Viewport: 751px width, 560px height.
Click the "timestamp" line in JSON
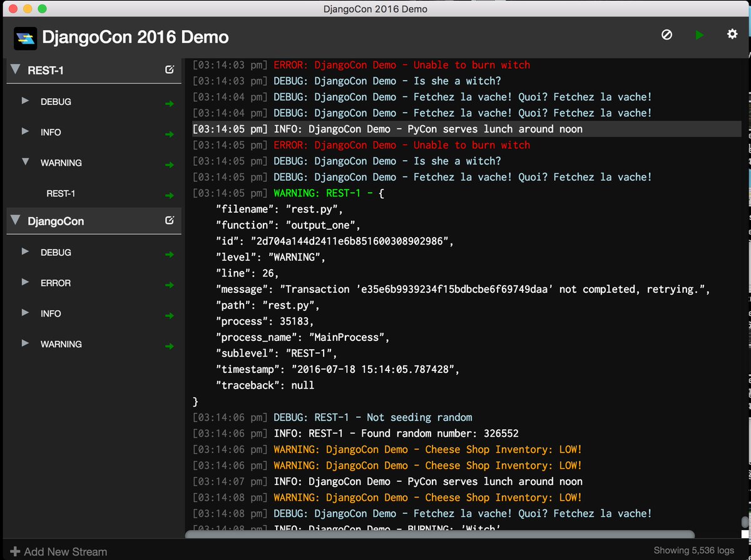pyautogui.click(x=338, y=369)
